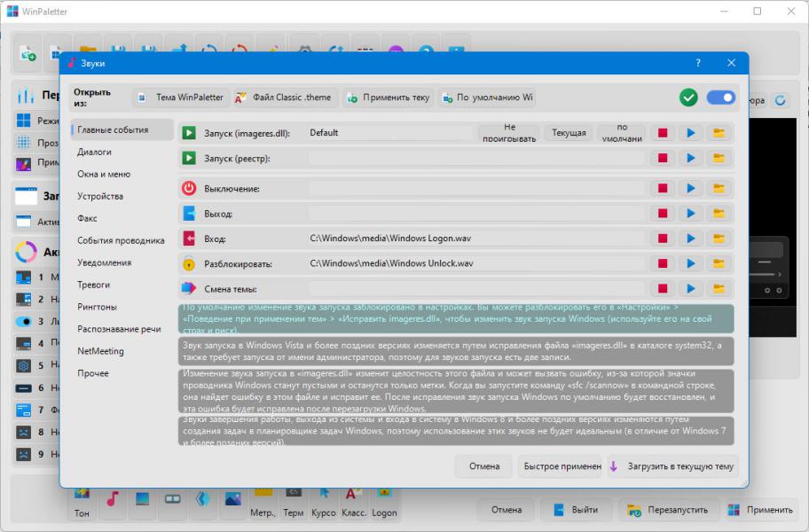Open sounds from Тема WinPaletter

coord(182,98)
